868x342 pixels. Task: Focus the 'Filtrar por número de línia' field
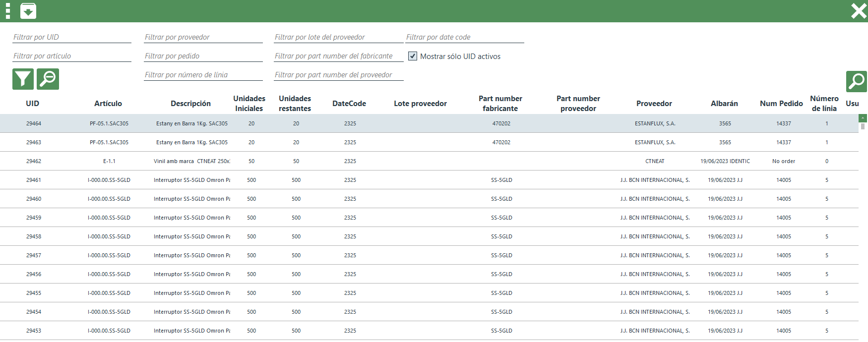tap(203, 75)
